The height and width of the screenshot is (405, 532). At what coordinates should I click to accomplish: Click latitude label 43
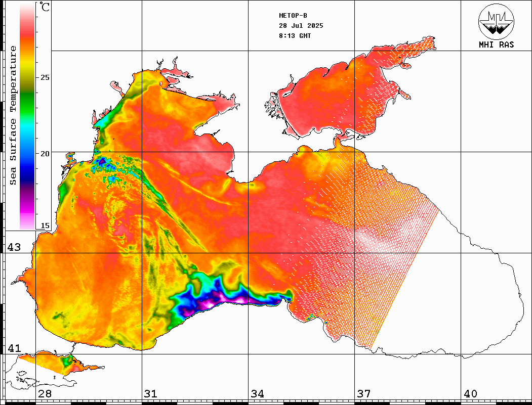click(x=14, y=247)
